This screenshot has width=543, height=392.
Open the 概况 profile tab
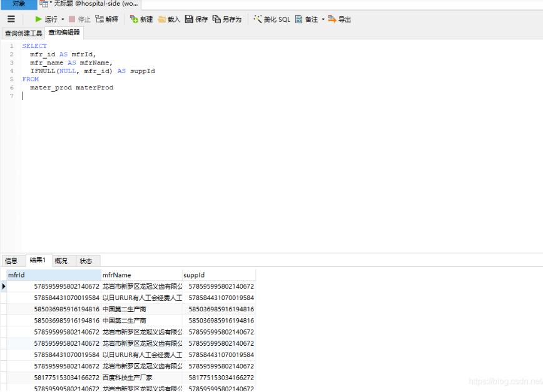61,261
